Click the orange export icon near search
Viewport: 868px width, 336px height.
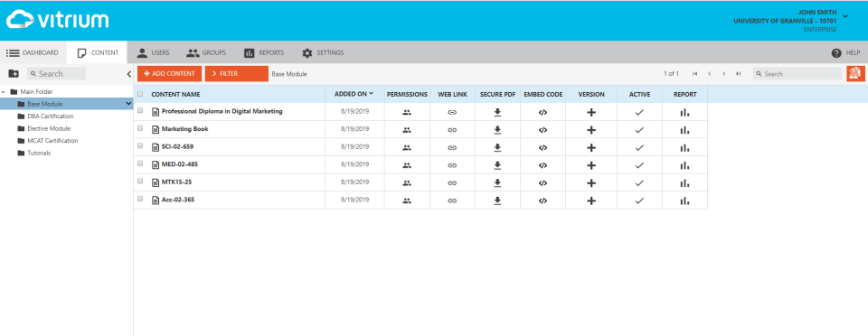(855, 73)
